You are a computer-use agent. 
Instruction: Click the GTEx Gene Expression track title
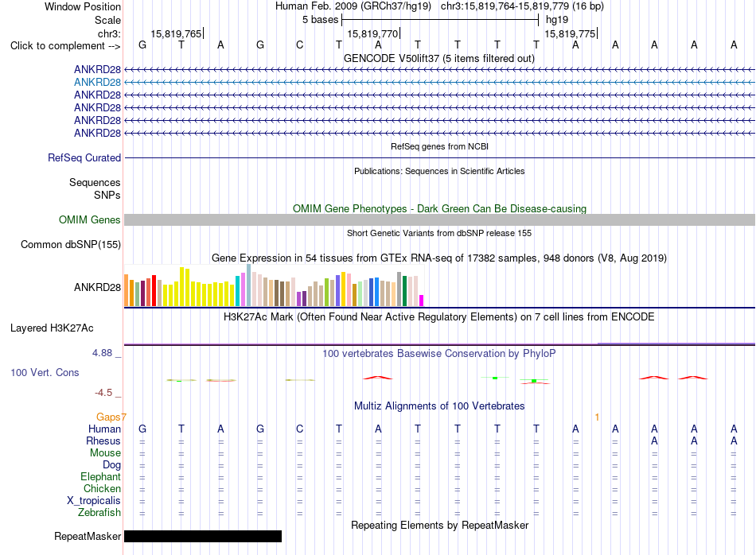click(439, 258)
